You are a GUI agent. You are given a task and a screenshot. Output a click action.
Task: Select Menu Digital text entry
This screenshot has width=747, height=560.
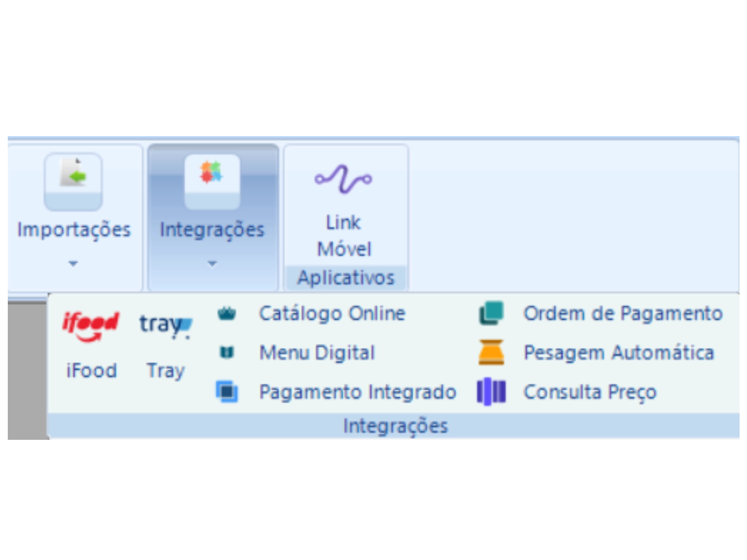coord(317,353)
